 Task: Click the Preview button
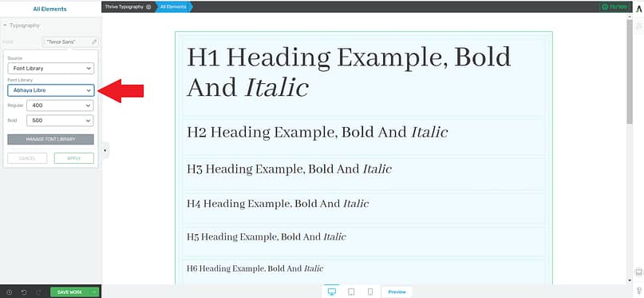397,292
